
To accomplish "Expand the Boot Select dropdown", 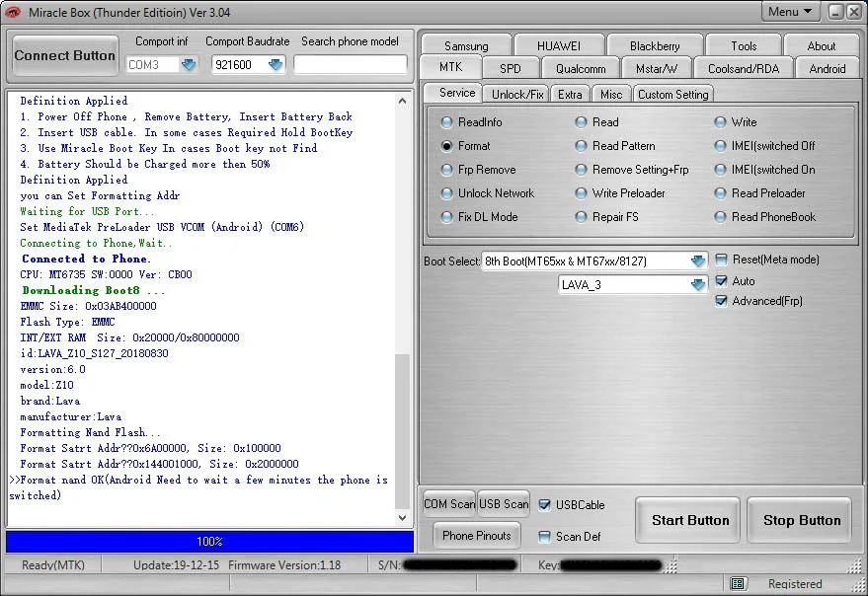I will [x=698, y=261].
